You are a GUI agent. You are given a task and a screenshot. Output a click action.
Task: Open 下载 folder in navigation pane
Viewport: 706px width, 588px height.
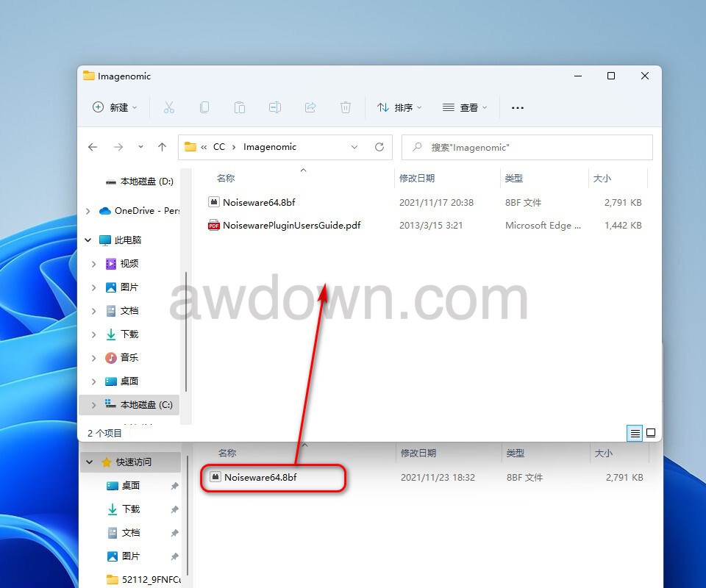[x=129, y=334]
